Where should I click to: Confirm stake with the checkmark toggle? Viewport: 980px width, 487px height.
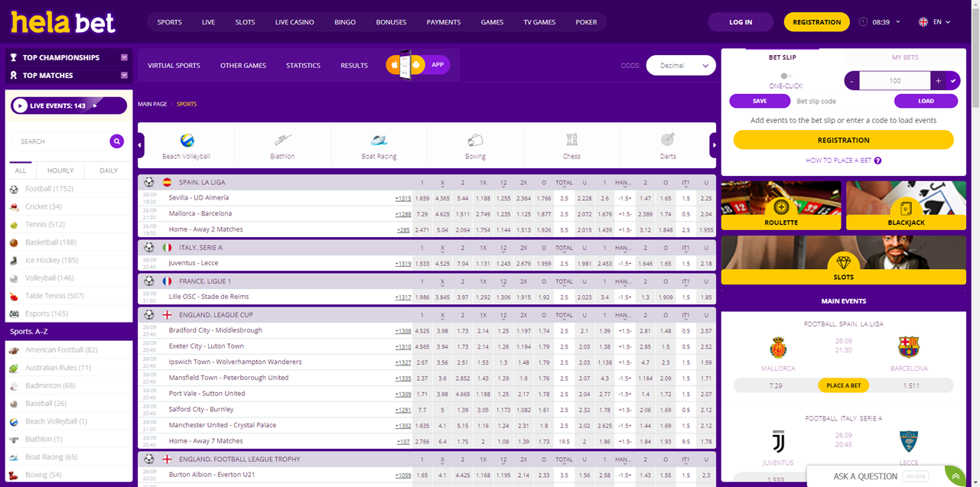pos(954,80)
